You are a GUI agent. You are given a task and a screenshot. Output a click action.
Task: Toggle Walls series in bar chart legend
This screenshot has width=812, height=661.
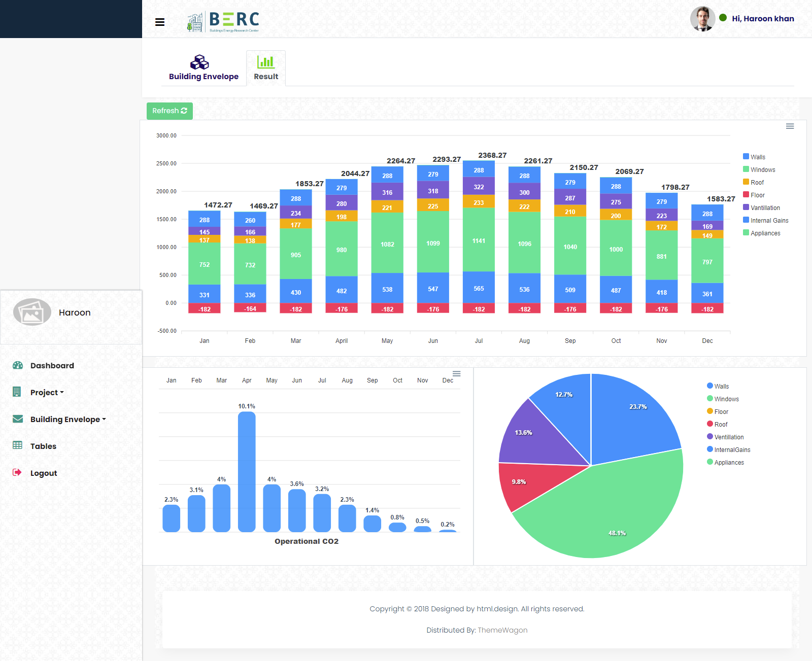758,157
